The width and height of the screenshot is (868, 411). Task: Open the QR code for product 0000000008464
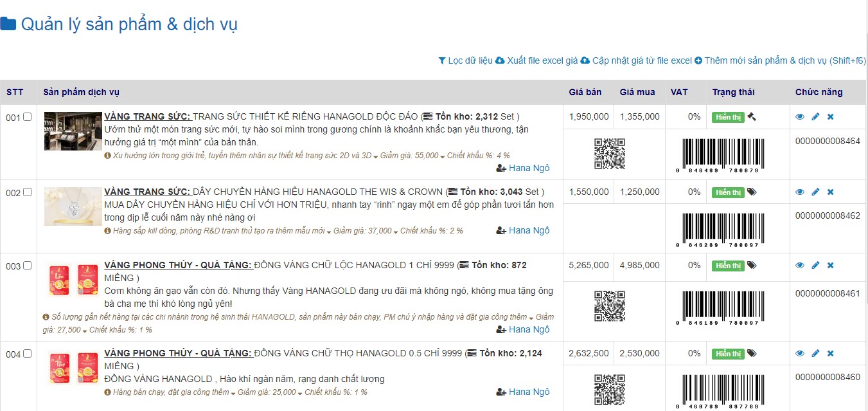(610, 154)
